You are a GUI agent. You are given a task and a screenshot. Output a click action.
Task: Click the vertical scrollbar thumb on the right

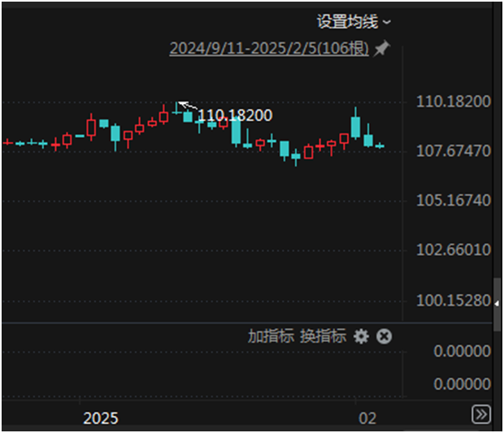[x=497, y=305]
